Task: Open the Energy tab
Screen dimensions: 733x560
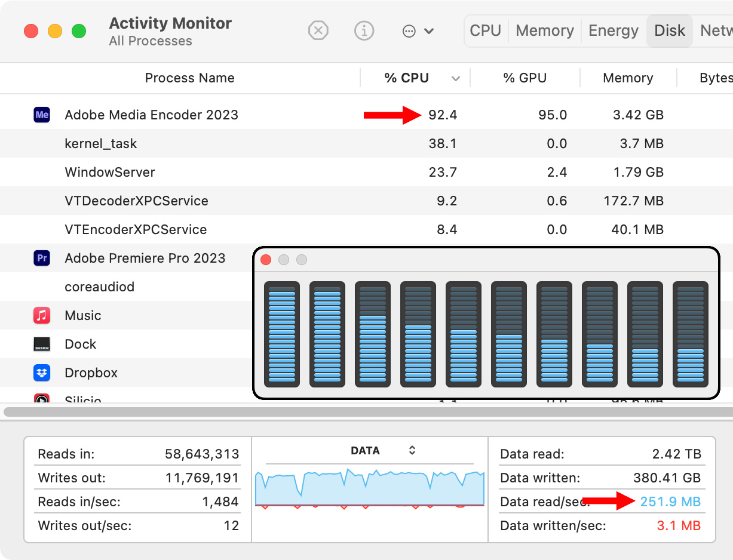Action: pyautogui.click(x=613, y=30)
